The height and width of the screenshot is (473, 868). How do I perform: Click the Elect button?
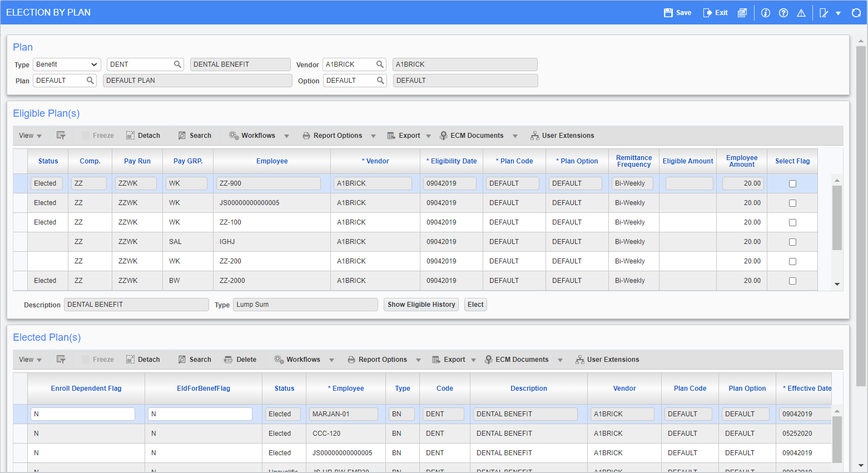tap(475, 305)
